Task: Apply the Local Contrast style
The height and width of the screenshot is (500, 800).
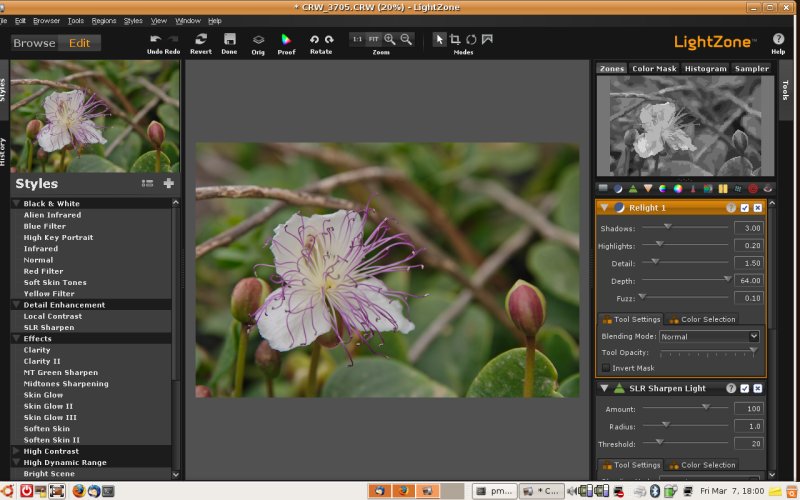Action: pyautogui.click(x=53, y=316)
